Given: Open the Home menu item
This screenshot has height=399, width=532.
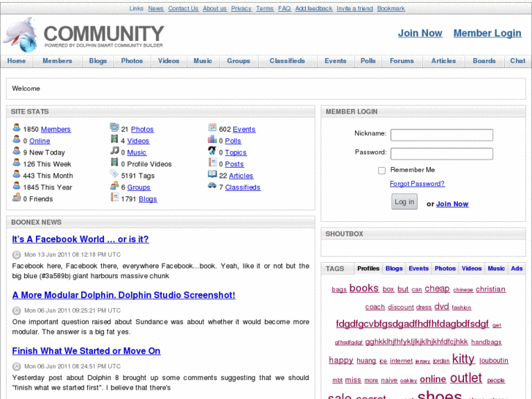Looking at the screenshot, I should pos(17,61).
